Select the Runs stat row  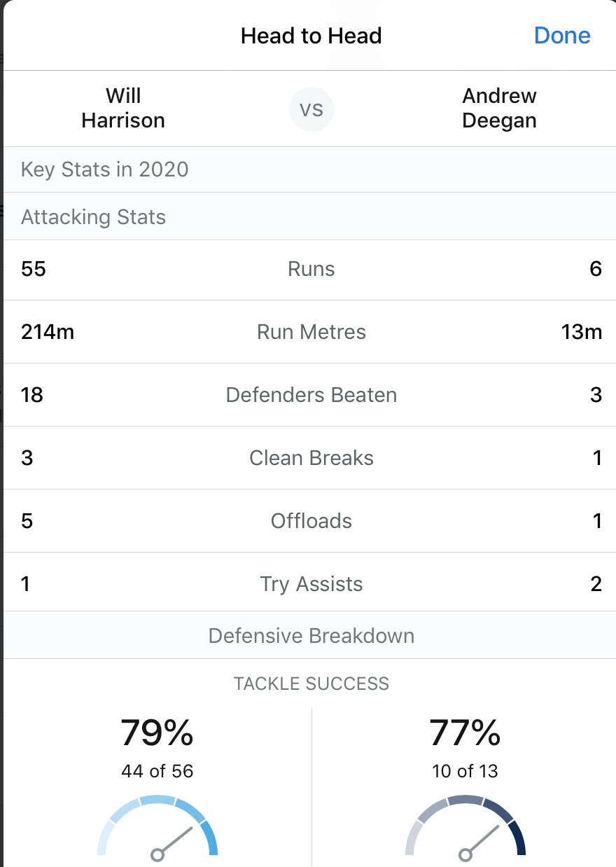pos(311,269)
